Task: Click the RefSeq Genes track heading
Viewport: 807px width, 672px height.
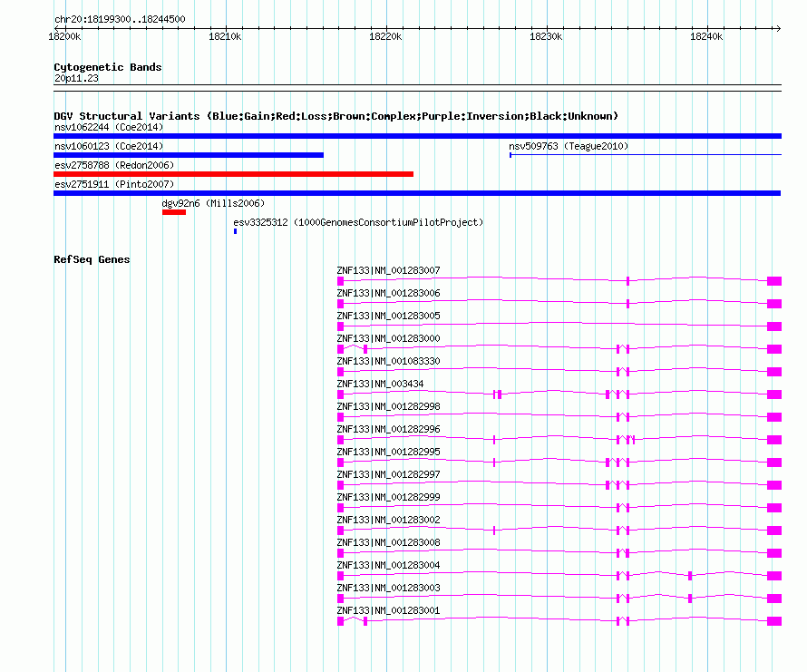Action: (92, 259)
